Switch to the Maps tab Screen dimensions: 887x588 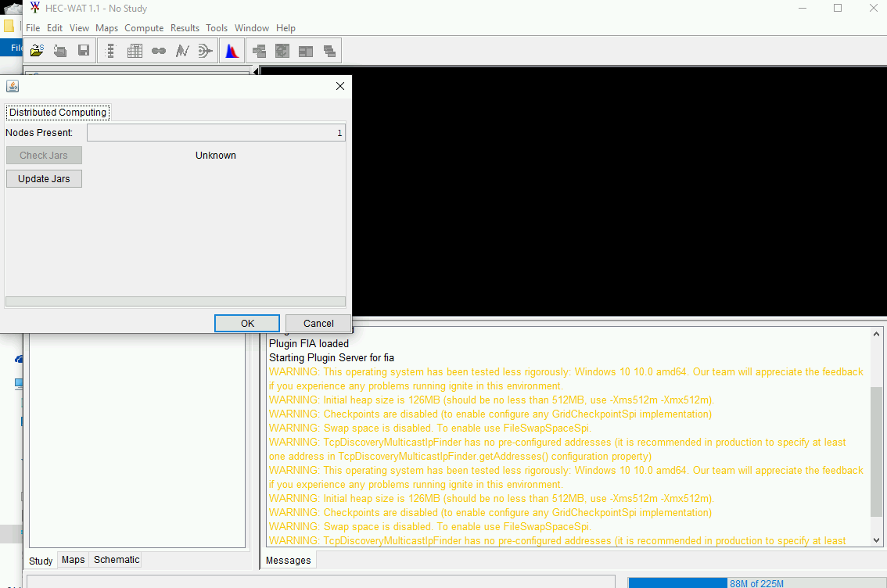coord(73,560)
